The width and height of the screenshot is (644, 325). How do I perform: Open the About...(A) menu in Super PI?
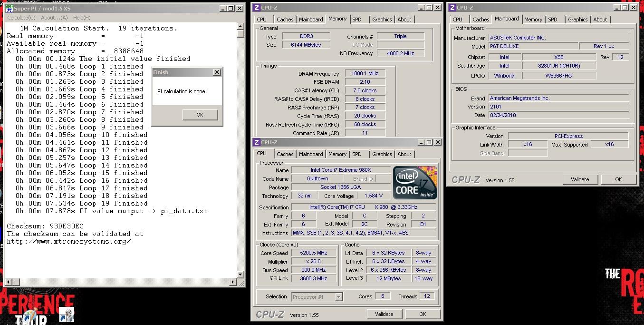coord(54,18)
